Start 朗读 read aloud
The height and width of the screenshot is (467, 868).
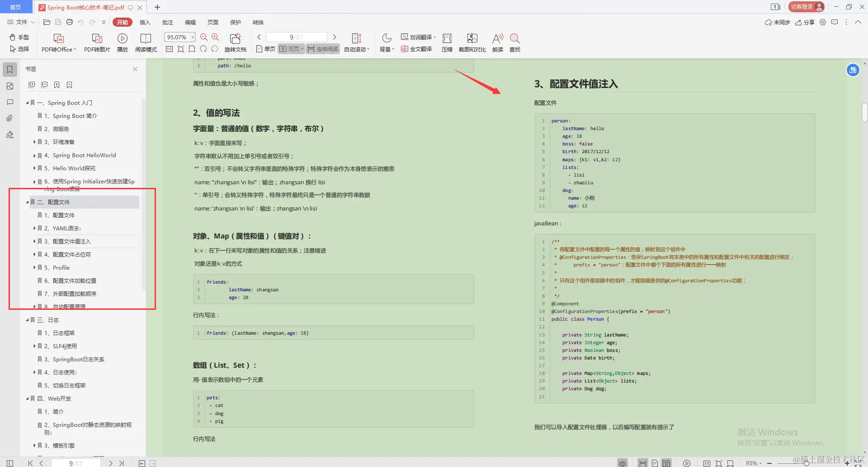pyautogui.click(x=498, y=43)
